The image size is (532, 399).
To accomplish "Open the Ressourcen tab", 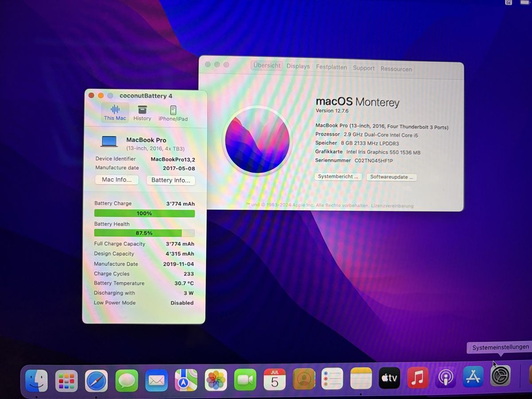I will [x=396, y=69].
